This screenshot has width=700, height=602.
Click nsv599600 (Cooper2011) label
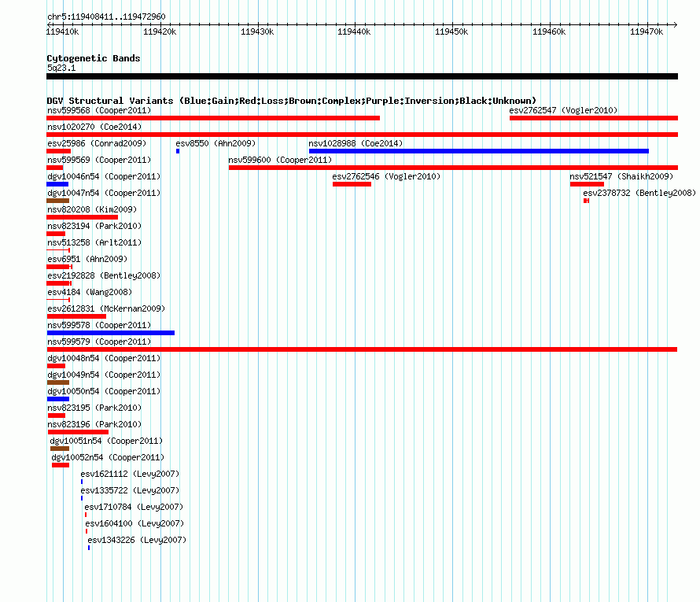coord(280,160)
